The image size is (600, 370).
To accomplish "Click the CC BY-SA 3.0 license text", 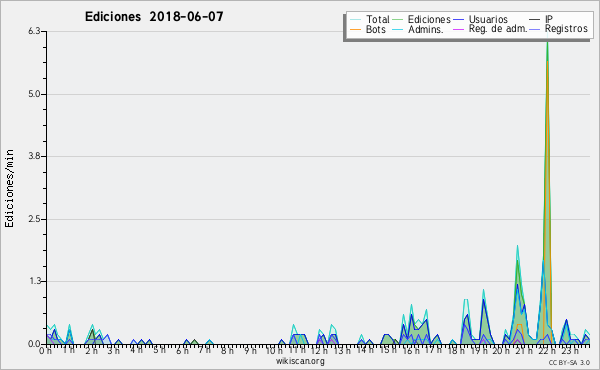I will click(x=569, y=363).
